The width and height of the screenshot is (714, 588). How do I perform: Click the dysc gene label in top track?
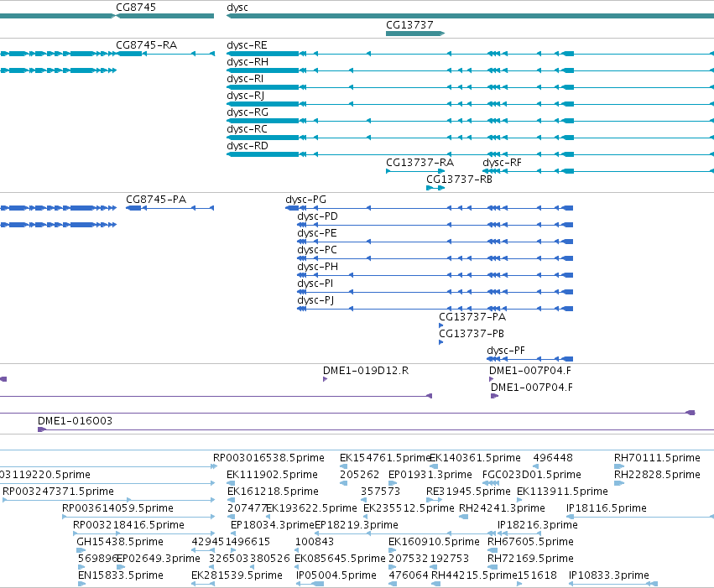[237, 8]
